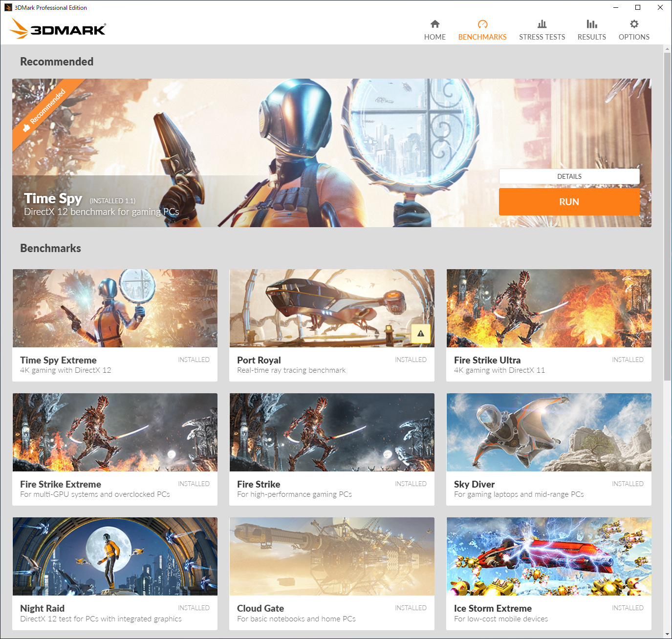Viewport: 672px width, 639px height.
Task: Open the Fire Strike Extreme thumbnail
Action: click(115, 432)
